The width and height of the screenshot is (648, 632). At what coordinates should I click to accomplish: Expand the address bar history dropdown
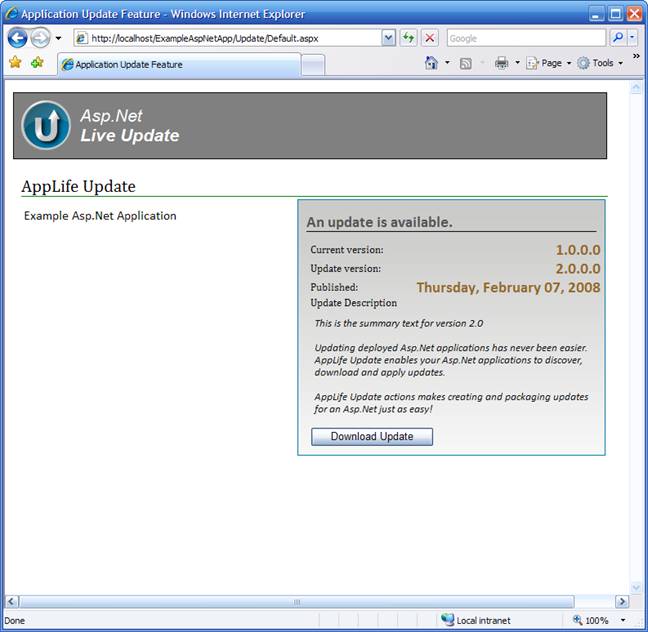click(388, 38)
